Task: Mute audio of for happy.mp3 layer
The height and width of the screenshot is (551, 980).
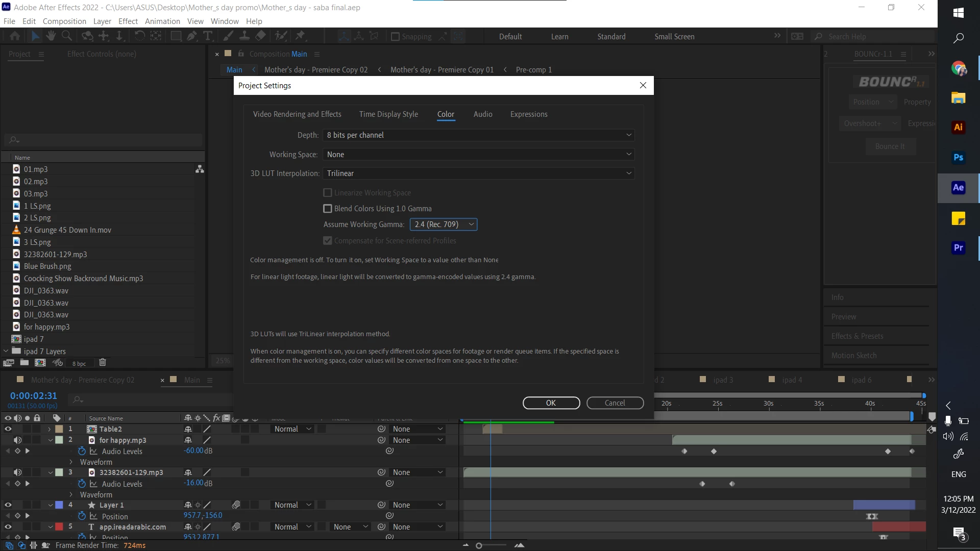Action: click(x=17, y=440)
